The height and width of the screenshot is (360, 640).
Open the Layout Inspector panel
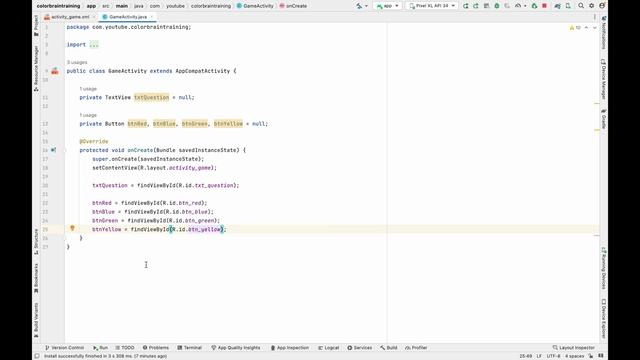pos(573,348)
